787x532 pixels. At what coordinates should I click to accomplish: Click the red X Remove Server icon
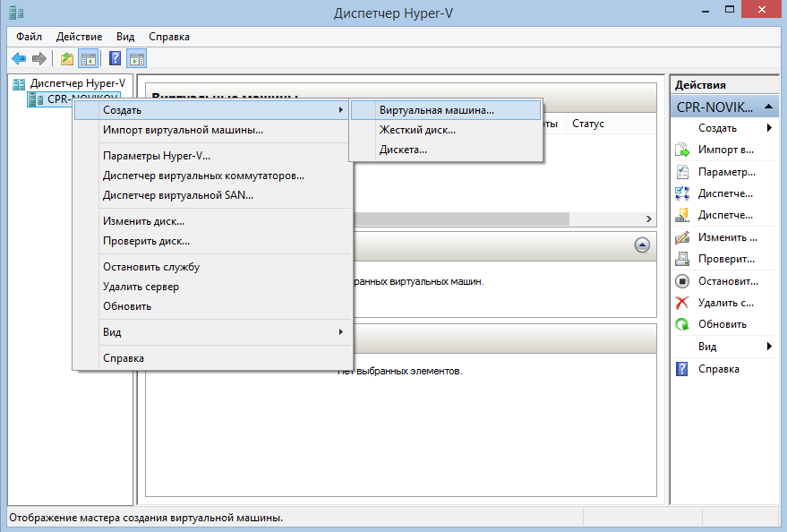click(x=681, y=303)
